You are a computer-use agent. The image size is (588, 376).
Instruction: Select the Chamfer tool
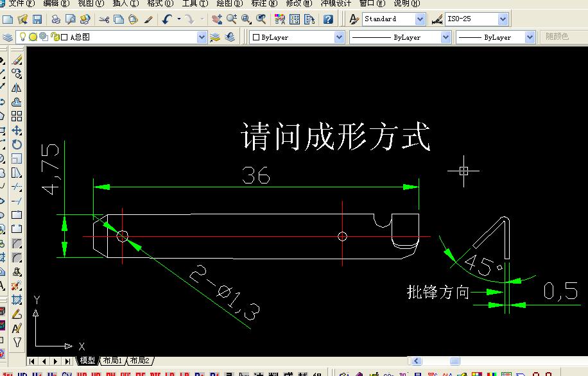[17, 243]
